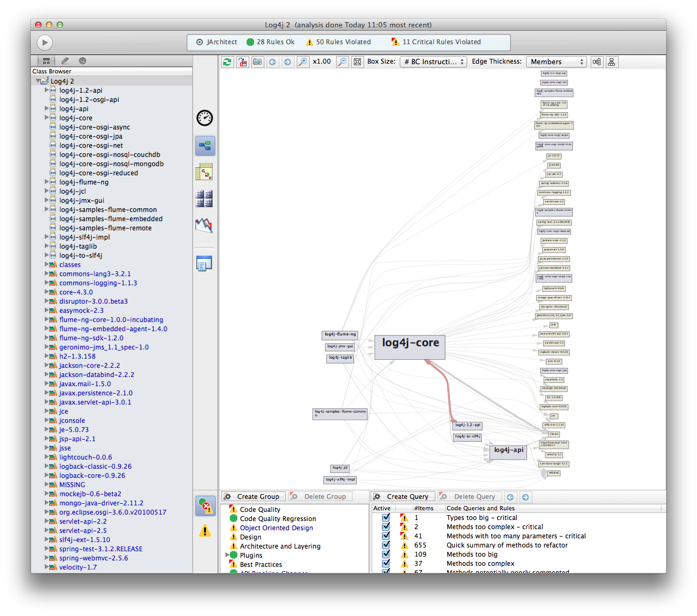Image resolution: width=697 pixels, height=616 pixels.
Task: Sort by the Active column header
Action: 384,508
